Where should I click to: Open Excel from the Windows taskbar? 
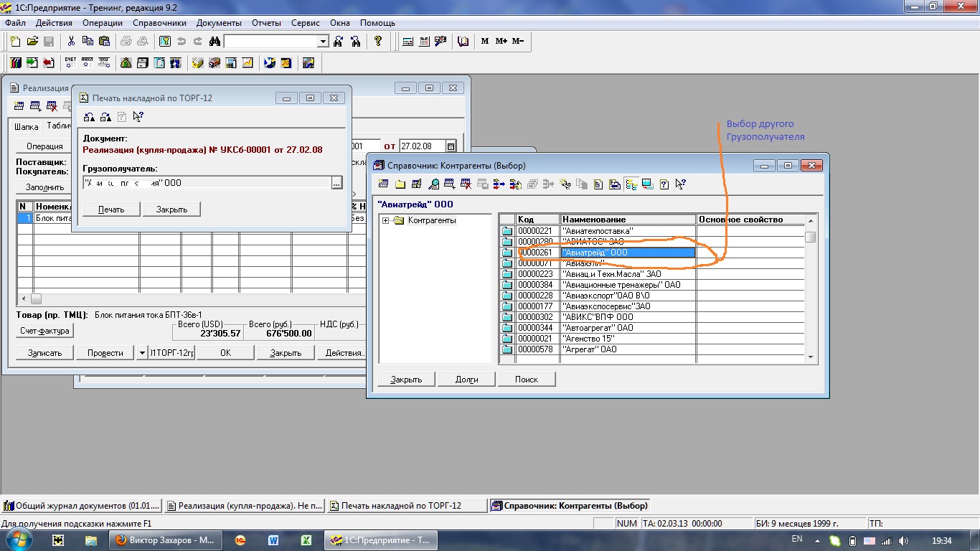tap(306, 540)
